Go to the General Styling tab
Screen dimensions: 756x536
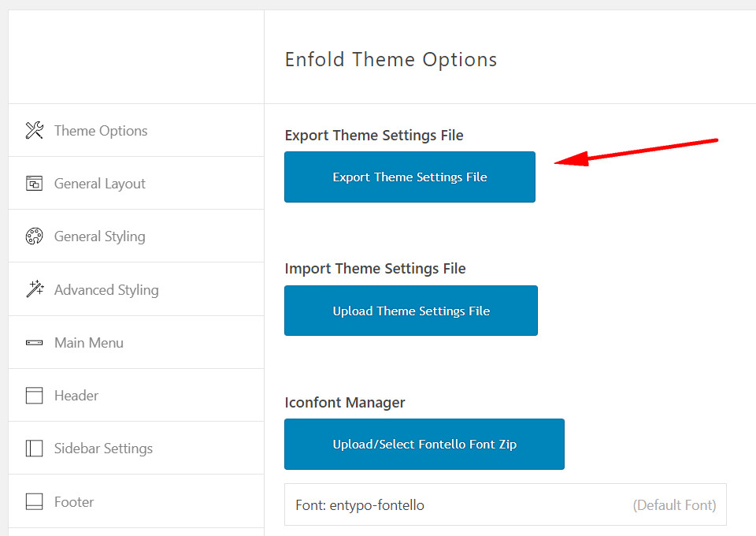[x=136, y=236]
